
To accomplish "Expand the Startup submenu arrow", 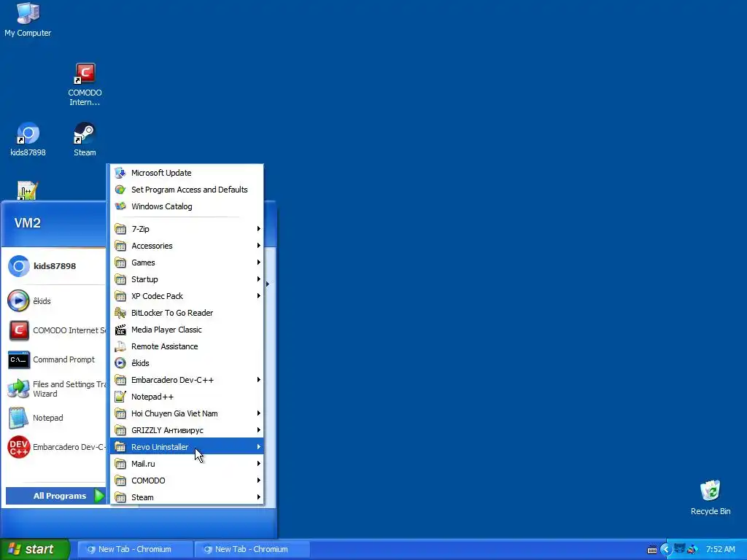I will (x=259, y=279).
